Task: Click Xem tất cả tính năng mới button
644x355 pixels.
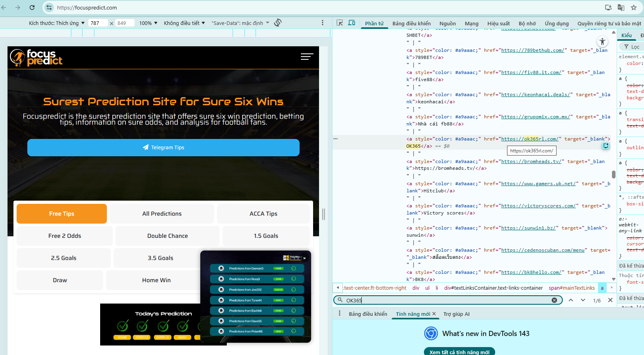Action: [x=460, y=352]
